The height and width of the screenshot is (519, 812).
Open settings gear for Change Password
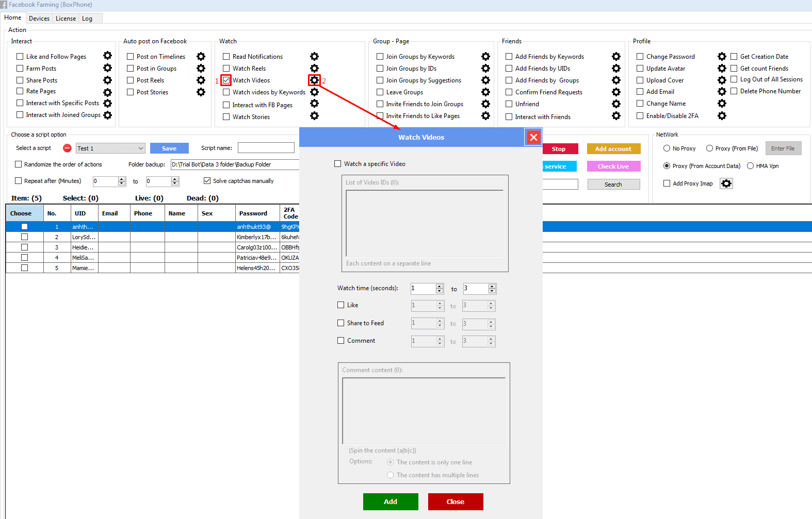click(x=722, y=56)
